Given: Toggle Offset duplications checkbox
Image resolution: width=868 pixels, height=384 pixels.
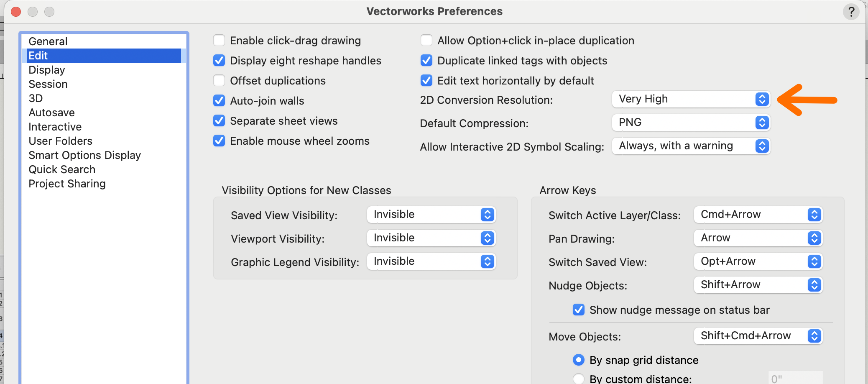Looking at the screenshot, I should click(219, 81).
